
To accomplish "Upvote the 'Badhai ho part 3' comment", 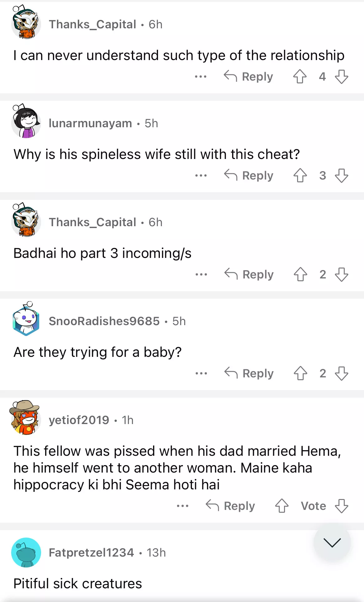I will [301, 274].
